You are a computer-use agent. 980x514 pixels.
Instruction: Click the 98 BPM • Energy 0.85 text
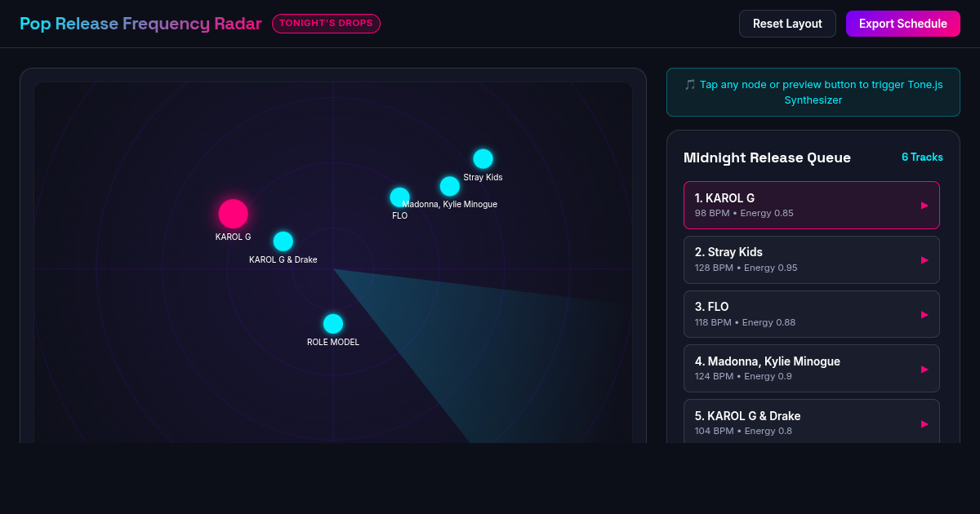(744, 213)
